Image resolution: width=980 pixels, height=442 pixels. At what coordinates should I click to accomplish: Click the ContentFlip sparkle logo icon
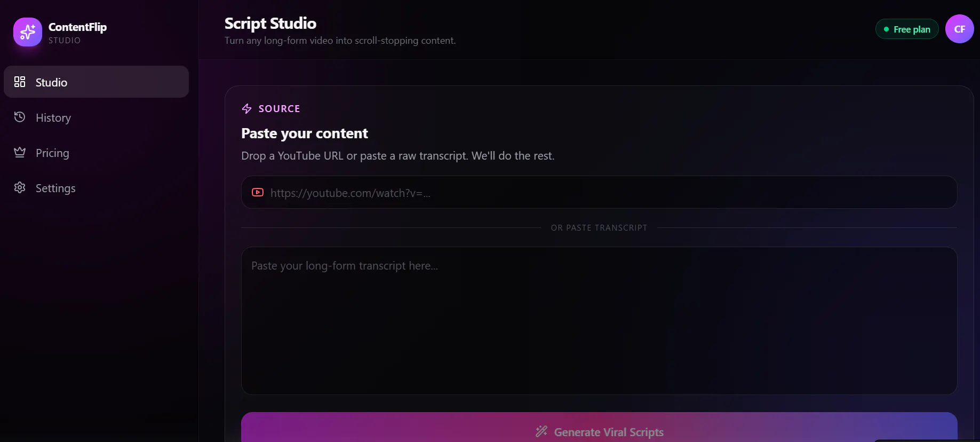[x=28, y=32]
